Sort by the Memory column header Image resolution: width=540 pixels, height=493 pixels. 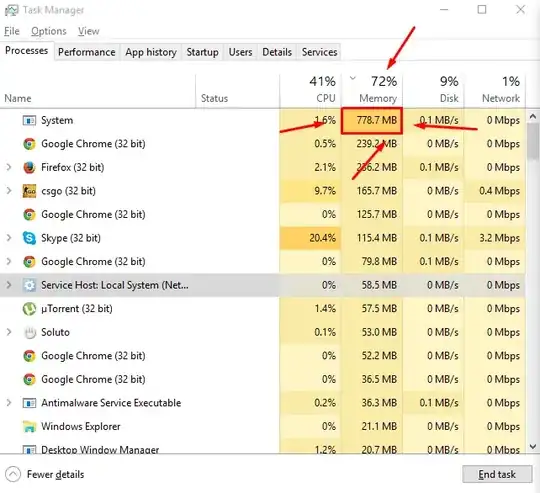pyautogui.click(x=372, y=90)
